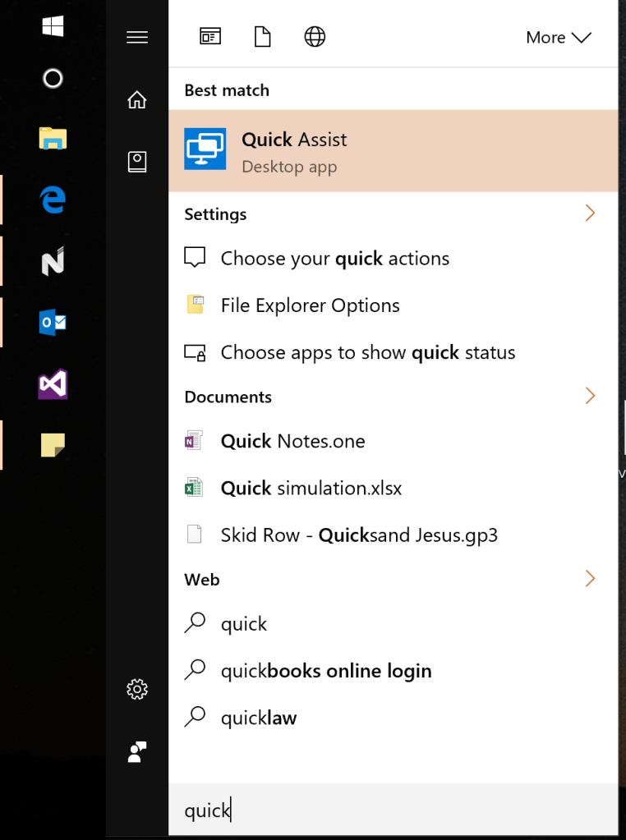Image resolution: width=626 pixels, height=840 pixels.
Task: Open Quick simulation.xlsx
Action: 311,488
